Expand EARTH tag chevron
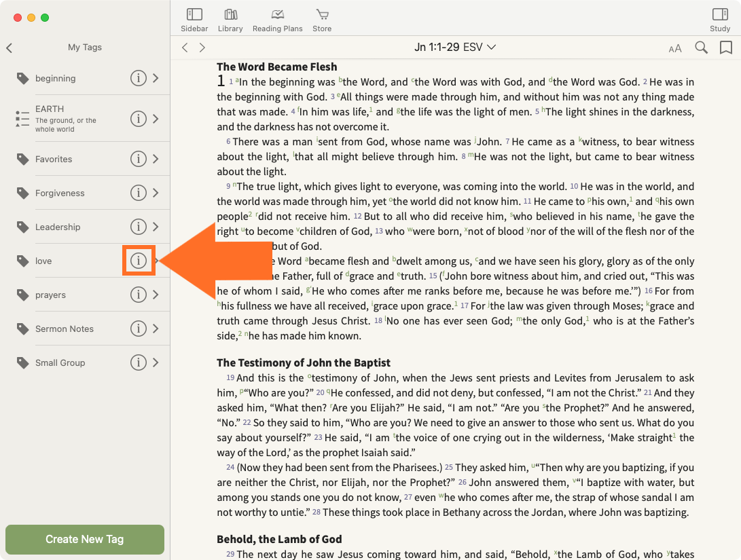 click(x=156, y=119)
